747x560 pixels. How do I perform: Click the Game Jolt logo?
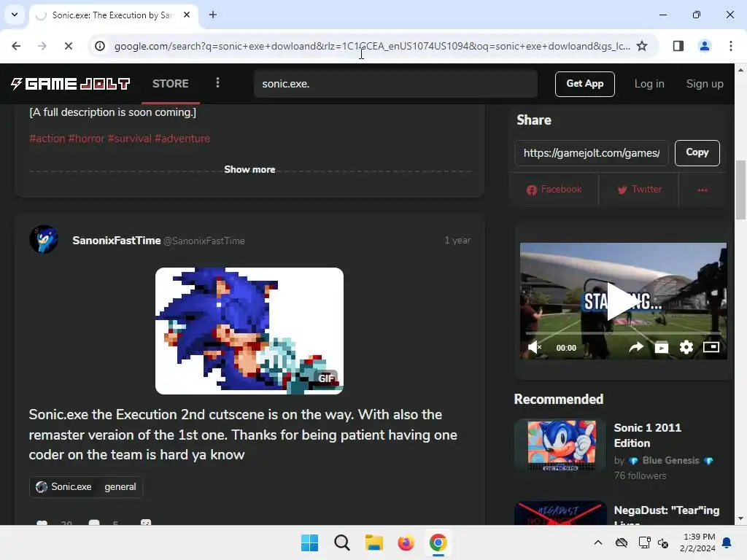[x=70, y=84]
